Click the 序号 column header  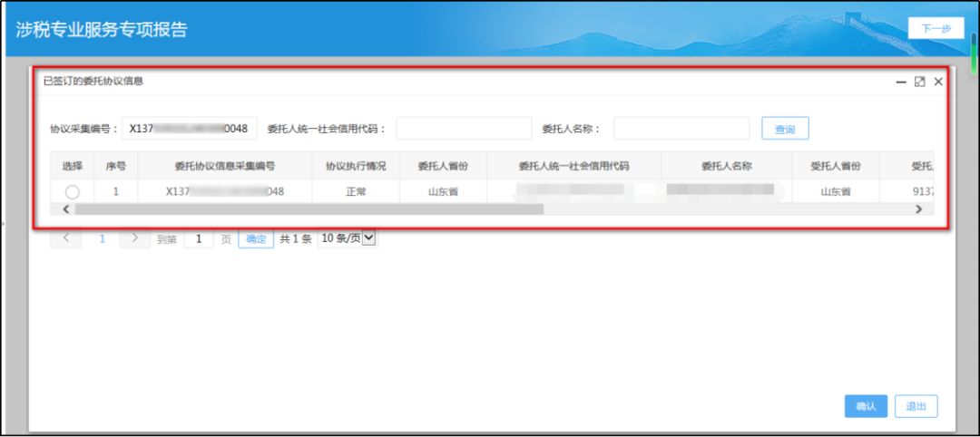tap(115, 166)
